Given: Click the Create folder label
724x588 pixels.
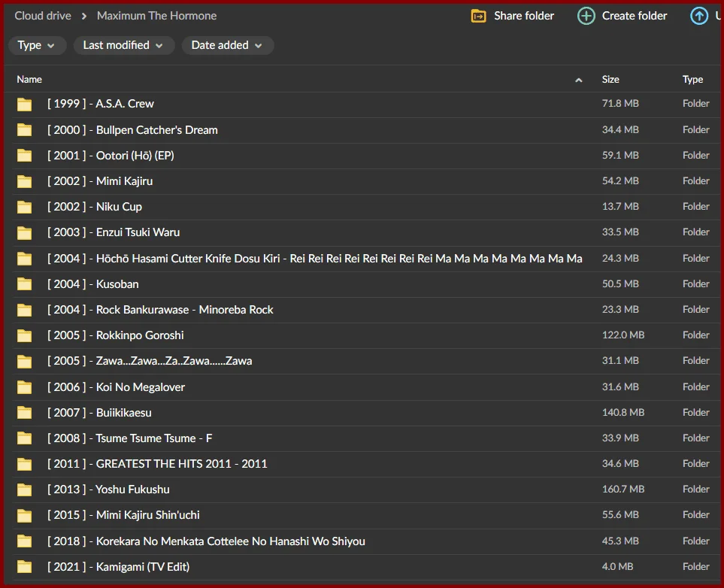Looking at the screenshot, I should point(635,16).
